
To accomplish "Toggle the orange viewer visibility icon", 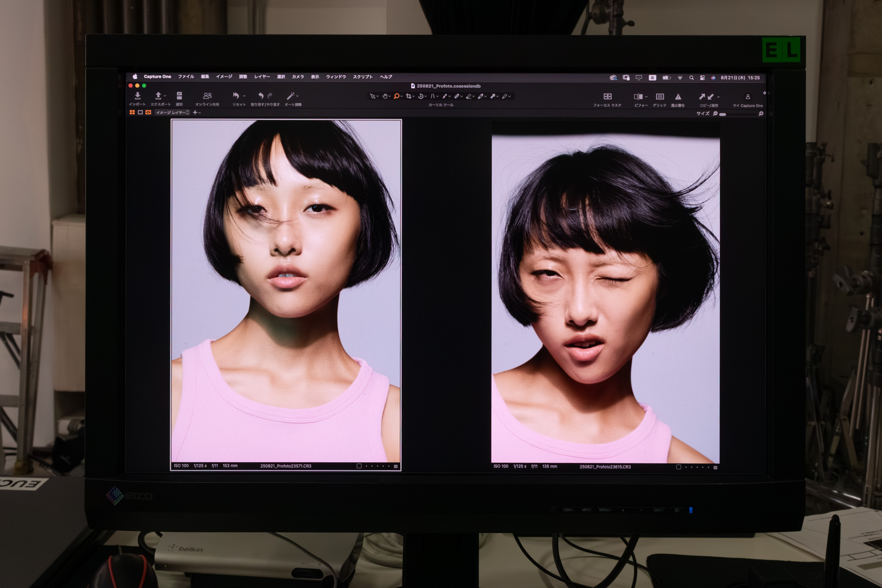I will [148, 113].
